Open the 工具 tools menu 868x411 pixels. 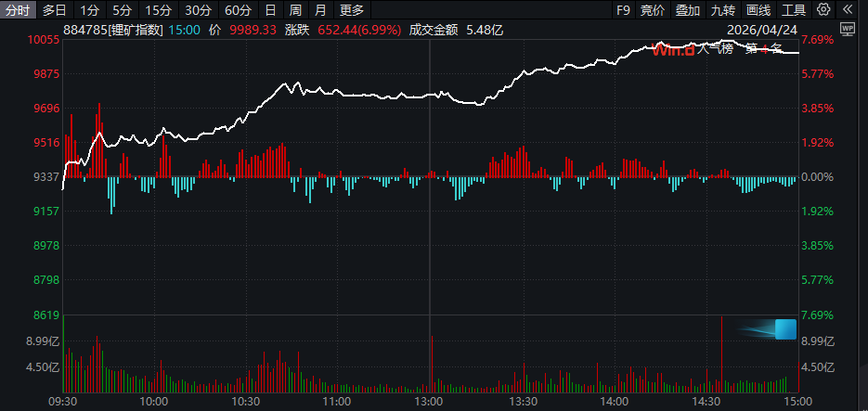[x=794, y=10]
